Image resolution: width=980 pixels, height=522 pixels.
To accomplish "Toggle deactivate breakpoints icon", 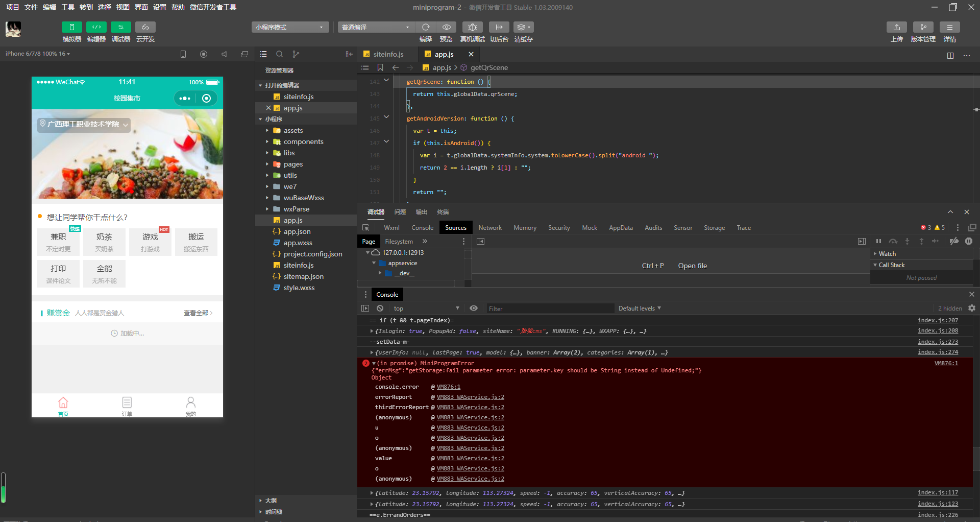I will point(954,241).
